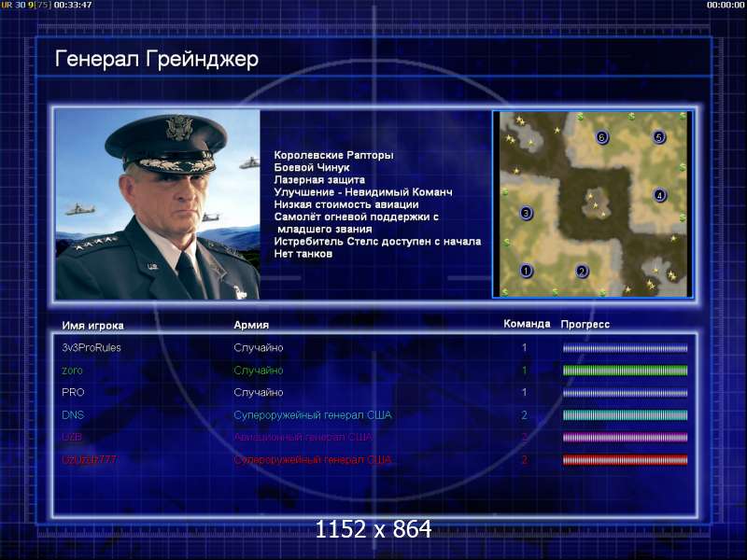
Task: Click 'Низкая стоимость авиации' line
Action: point(346,204)
